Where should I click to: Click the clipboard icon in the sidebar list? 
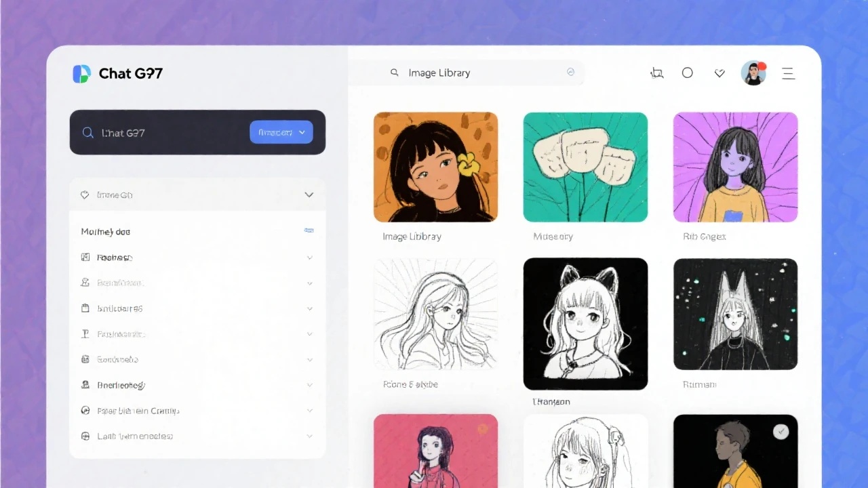click(85, 308)
